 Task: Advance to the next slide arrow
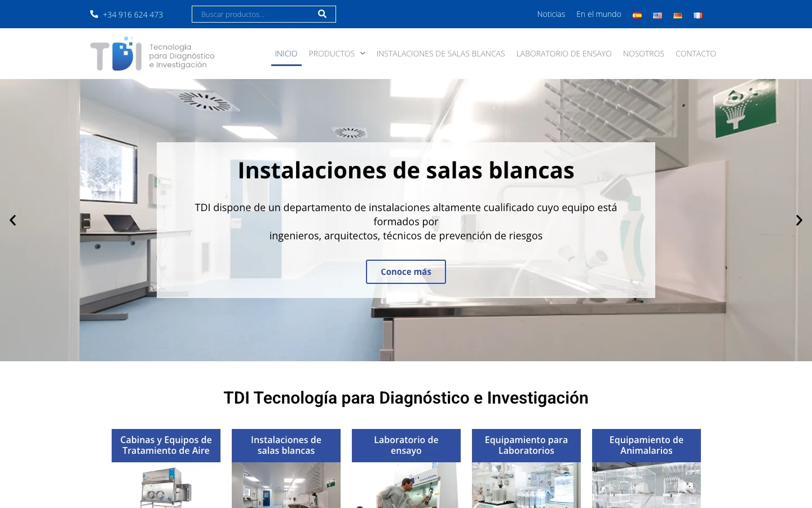click(799, 220)
